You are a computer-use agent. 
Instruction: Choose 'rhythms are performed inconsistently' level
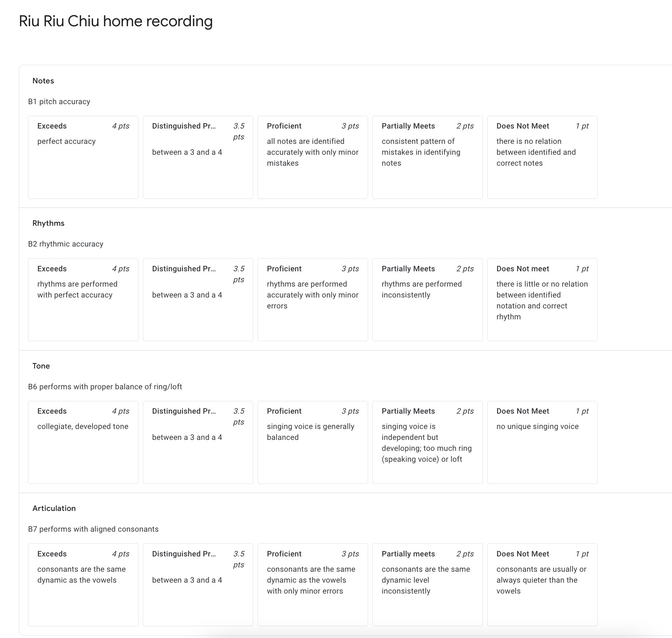(427, 299)
